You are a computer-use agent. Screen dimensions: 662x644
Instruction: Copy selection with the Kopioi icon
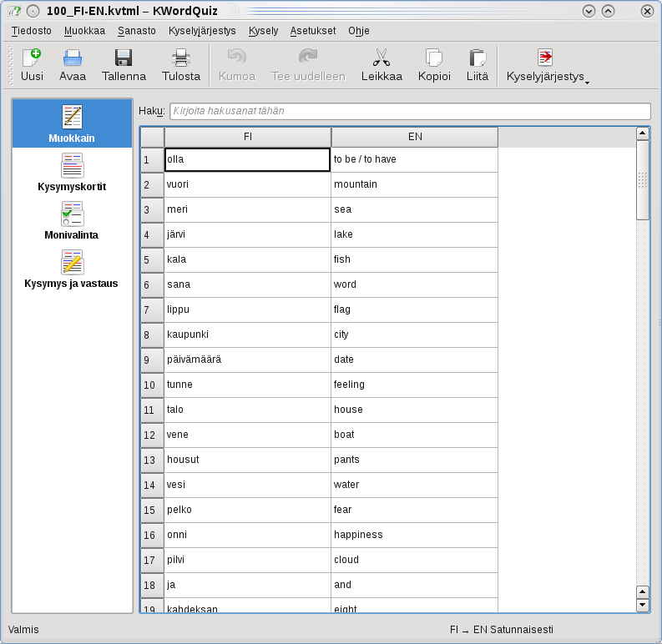434,58
